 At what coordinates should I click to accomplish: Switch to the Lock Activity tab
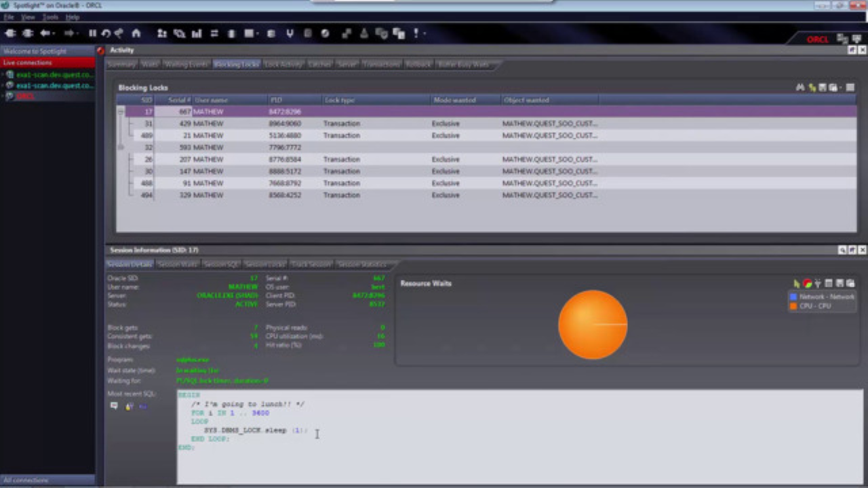283,64
